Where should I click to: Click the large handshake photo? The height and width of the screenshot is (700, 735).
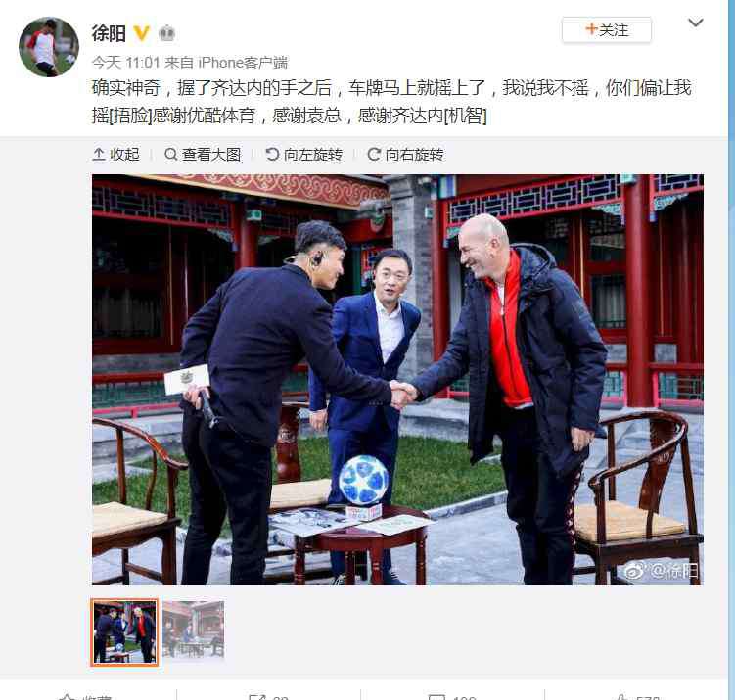[397, 380]
